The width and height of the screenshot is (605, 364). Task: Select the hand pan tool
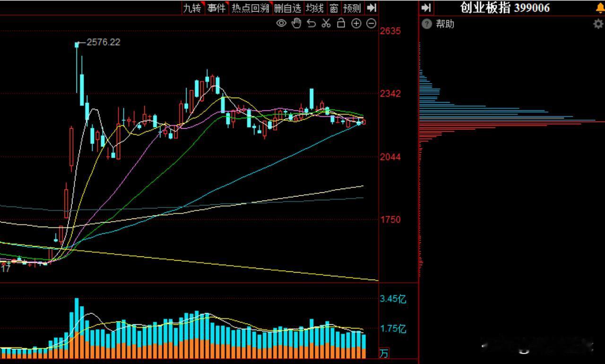click(296, 23)
